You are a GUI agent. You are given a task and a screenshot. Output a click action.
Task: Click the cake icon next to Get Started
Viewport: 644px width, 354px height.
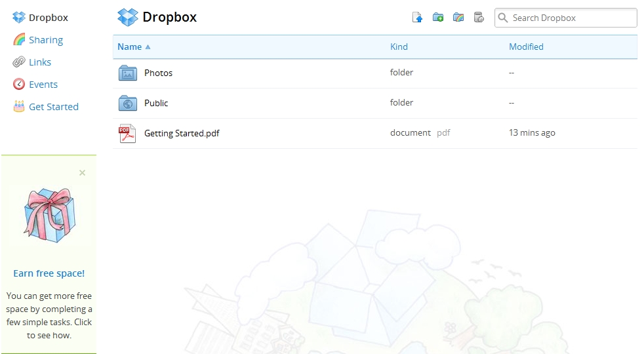tap(19, 106)
